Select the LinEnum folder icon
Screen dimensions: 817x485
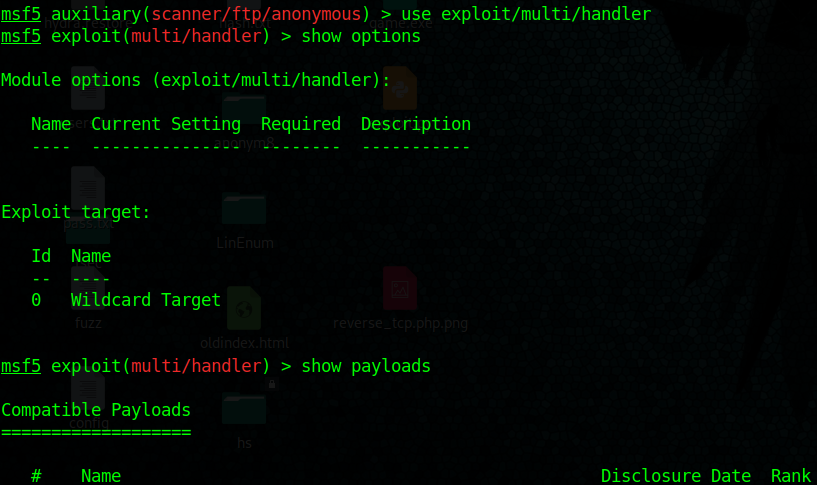(x=244, y=208)
